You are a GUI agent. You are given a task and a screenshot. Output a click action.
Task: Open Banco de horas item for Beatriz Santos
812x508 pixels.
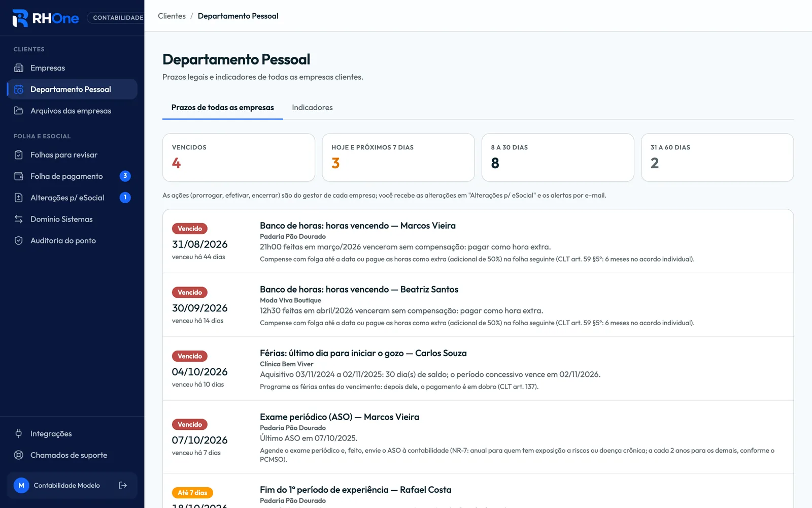(x=478, y=305)
